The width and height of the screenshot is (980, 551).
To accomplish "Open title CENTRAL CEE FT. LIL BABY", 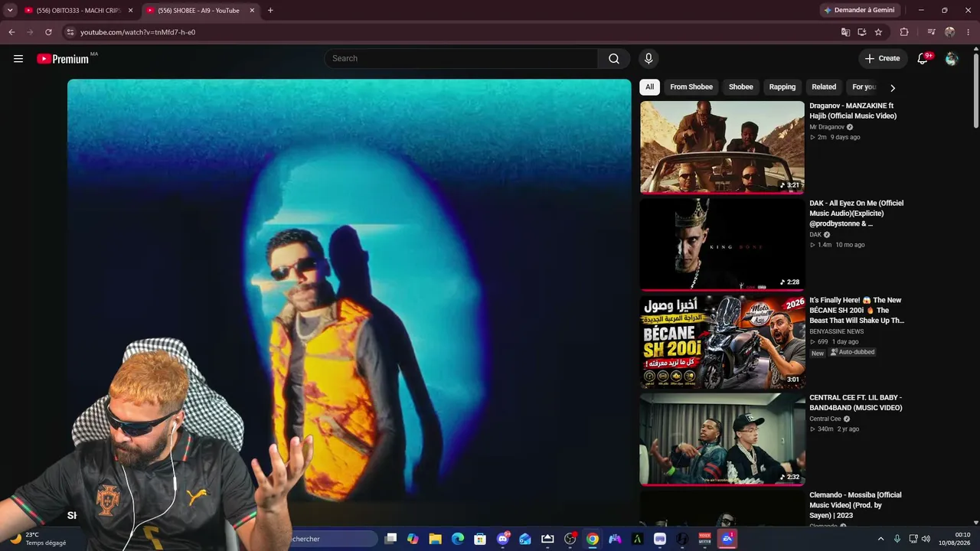I will click(x=856, y=403).
